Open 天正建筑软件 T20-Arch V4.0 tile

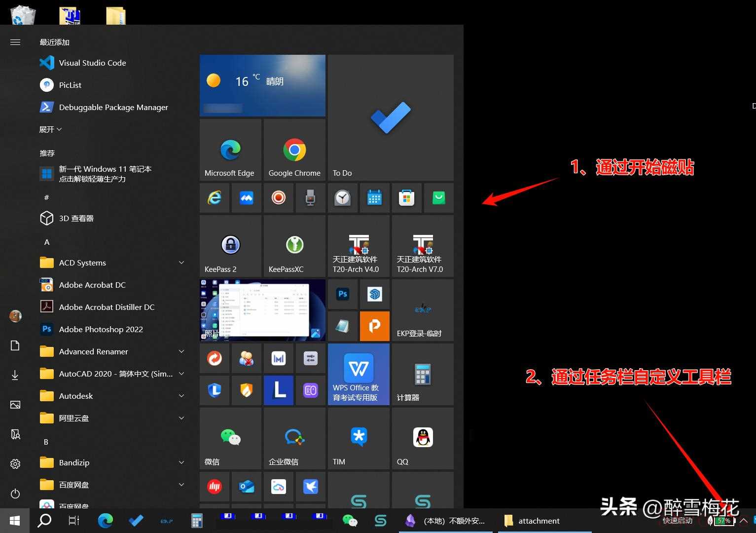click(359, 246)
